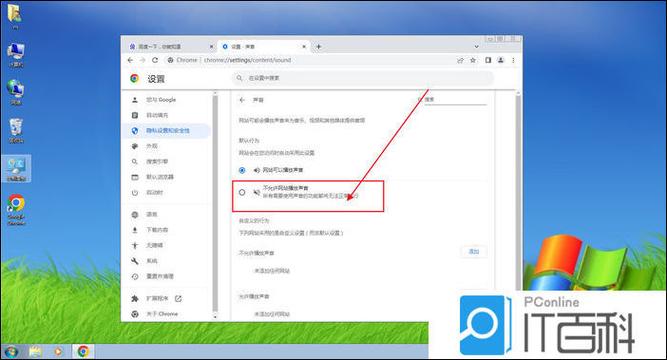667x360 pixels.
Task: Select the sites can play sound radio button
Action: (242, 170)
